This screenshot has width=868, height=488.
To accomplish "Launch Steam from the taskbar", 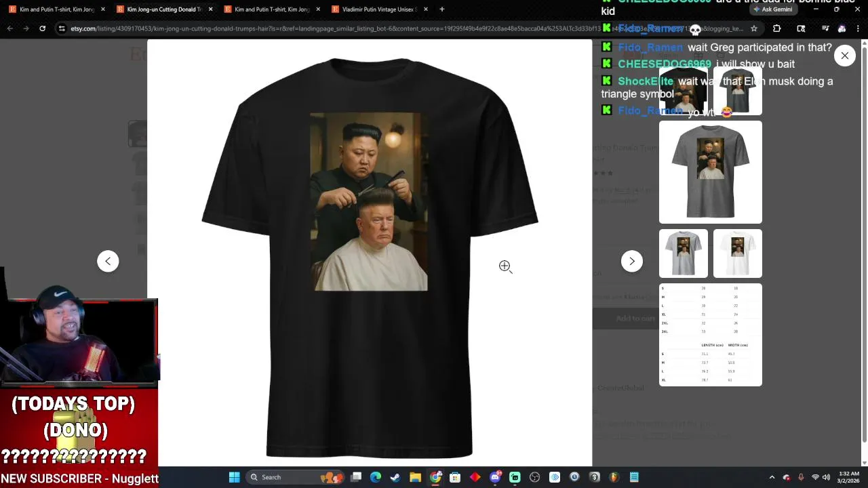I will coord(395,477).
